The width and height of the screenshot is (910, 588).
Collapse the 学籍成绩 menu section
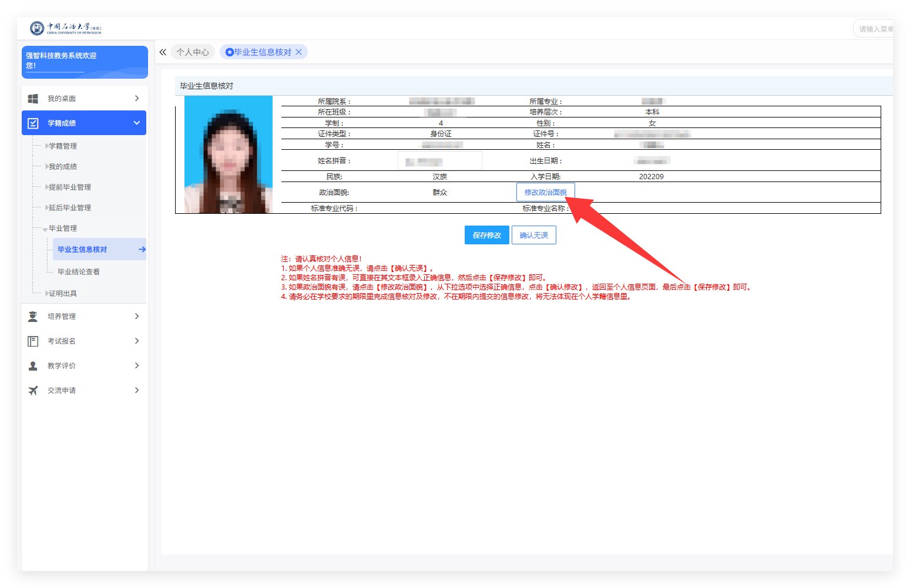pyautogui.click(x=136, y=123)
